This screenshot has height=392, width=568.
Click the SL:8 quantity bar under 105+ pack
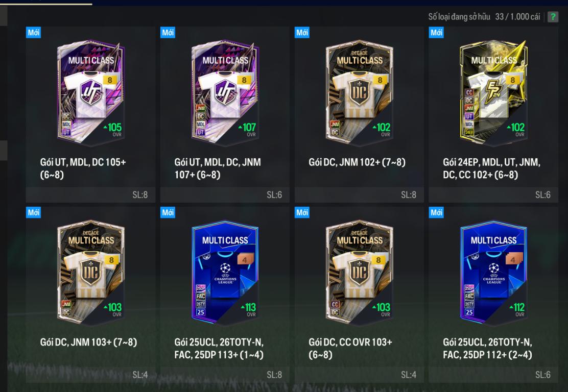click(90, 195)
